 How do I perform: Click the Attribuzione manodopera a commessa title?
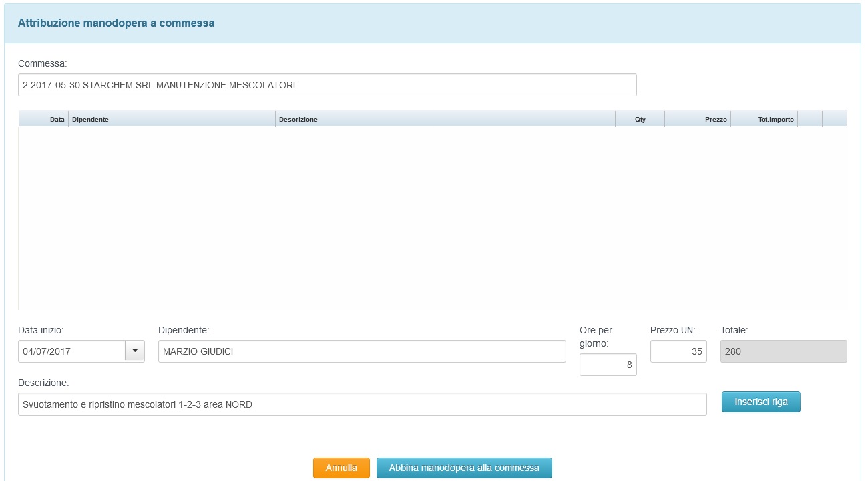coord(116,23)
